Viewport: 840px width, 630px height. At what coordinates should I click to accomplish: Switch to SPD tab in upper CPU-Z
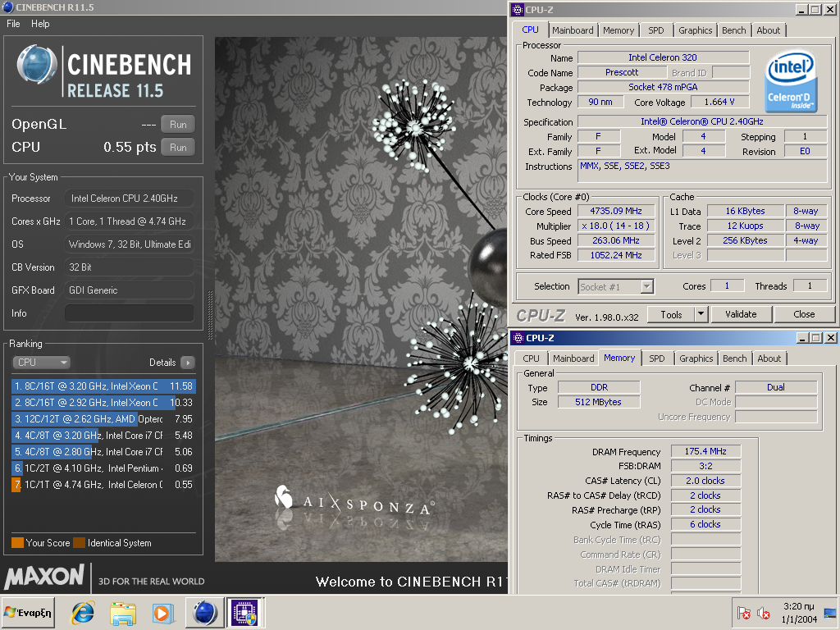(x=655, y=30)
